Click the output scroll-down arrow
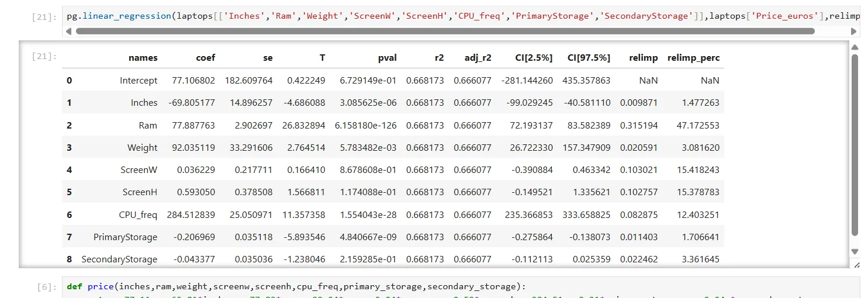Image resolution: width=868 pixels, height=298 pixels. point(855,251)
